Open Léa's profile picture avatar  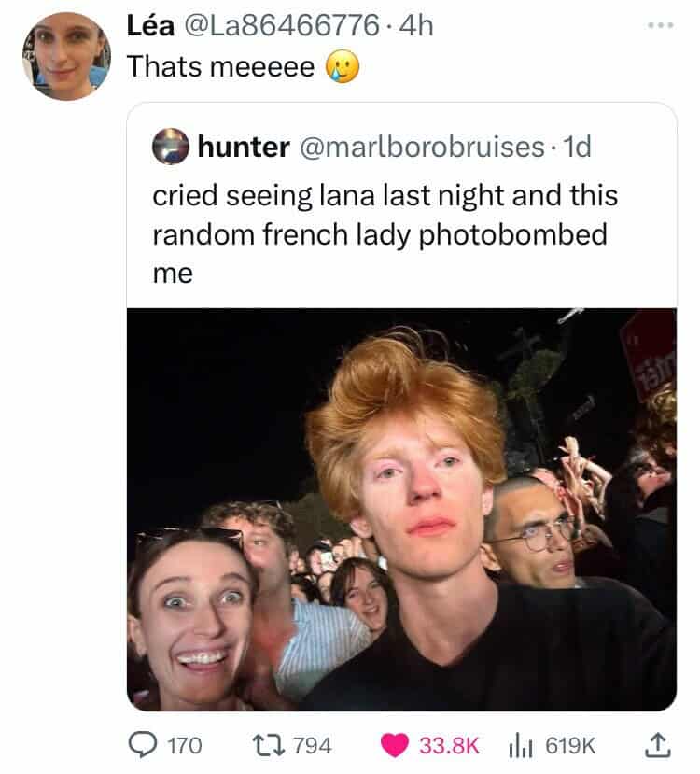click(66, 56)
